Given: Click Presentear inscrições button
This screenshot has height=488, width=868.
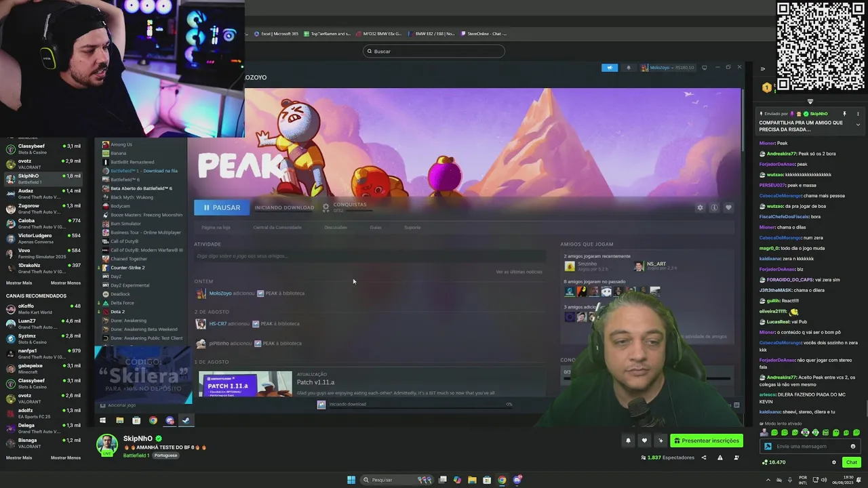Looking at the screenshot, I should [x=706, y=441].
